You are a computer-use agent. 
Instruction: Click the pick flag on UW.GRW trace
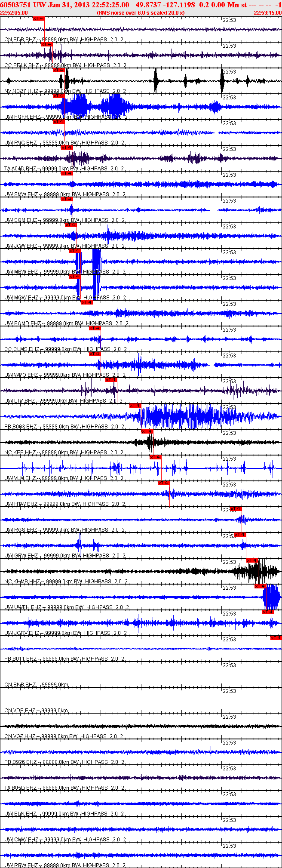240,535
